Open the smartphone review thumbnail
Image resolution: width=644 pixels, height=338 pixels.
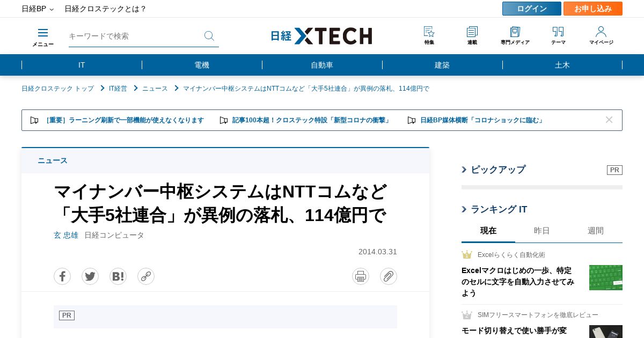606,332
